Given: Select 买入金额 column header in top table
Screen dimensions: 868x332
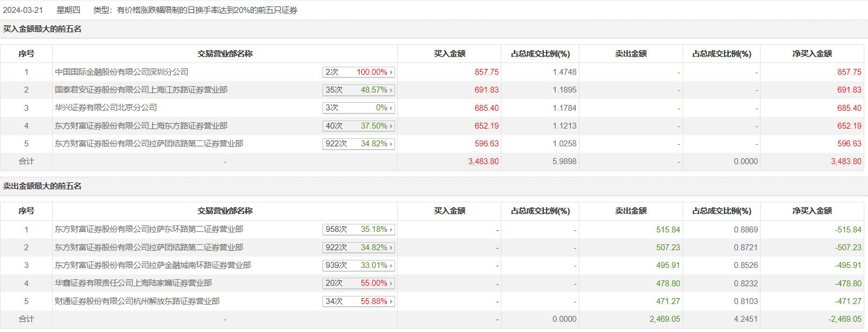Looking at the screenshot, I should point(450,54).
